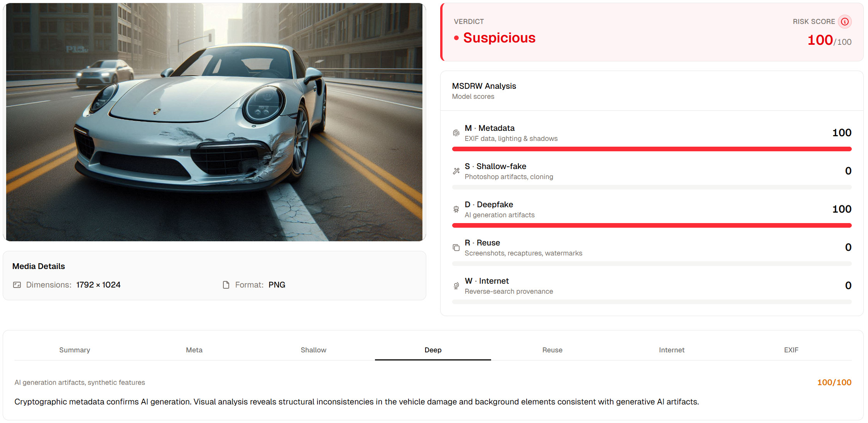The width and height of the screenshot is (868, 423).
Task: Select the Shallow tab
Action: tap(314, 350)
